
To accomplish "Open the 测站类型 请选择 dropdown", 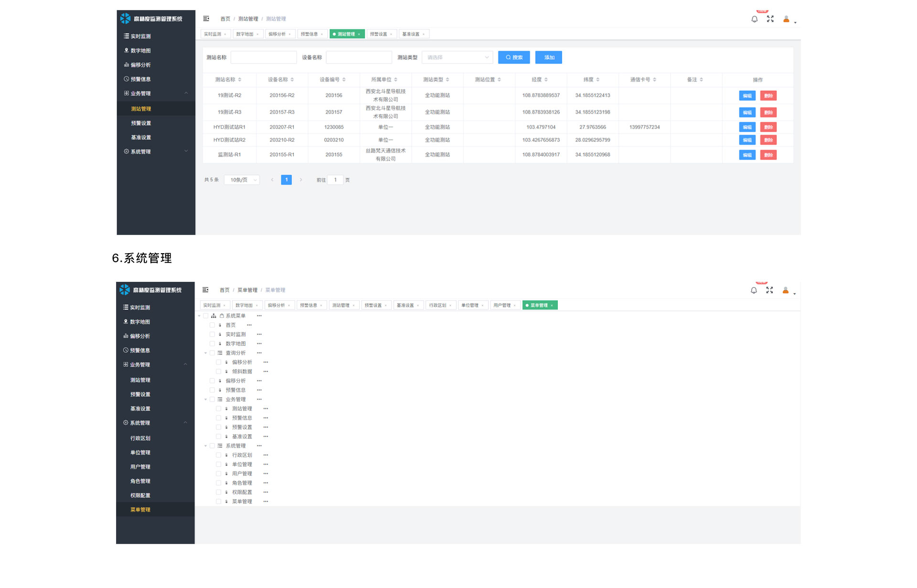I will tap(457, 57).
